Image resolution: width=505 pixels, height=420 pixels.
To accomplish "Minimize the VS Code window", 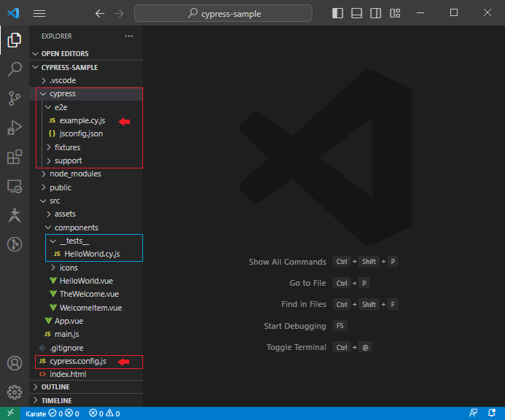I will tap(420, 13).
